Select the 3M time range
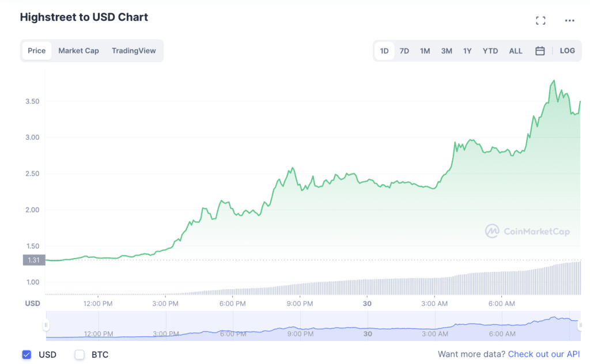590x364 pixels. click(447, 51)
